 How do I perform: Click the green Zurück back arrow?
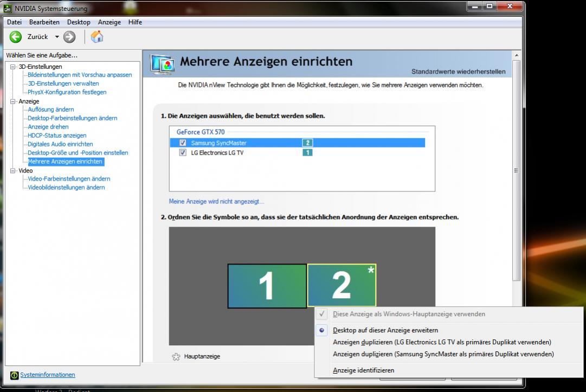coord(16,37)
